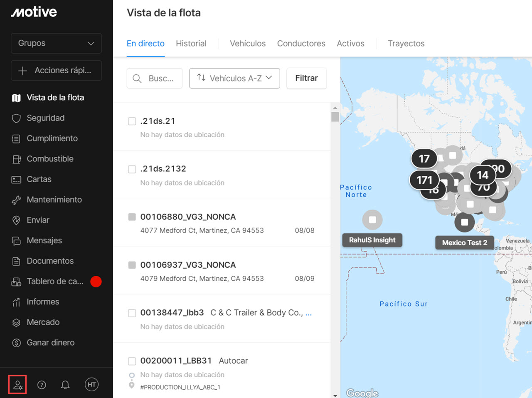Tick the checkbox for 00200011_LBB31

[x=132, y=361]
